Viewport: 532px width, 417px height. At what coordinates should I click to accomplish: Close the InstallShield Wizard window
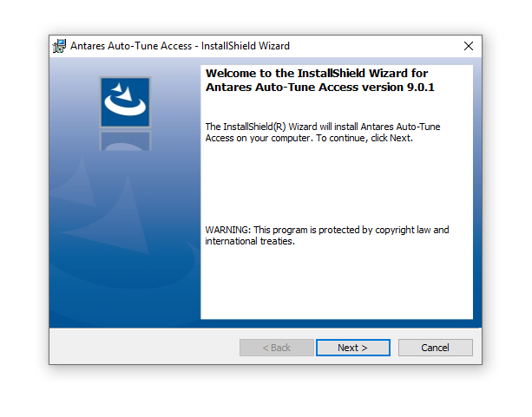point(469,46)
